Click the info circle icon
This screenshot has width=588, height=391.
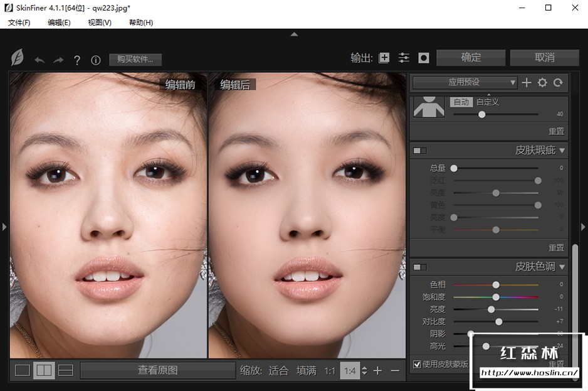[96, 60]
